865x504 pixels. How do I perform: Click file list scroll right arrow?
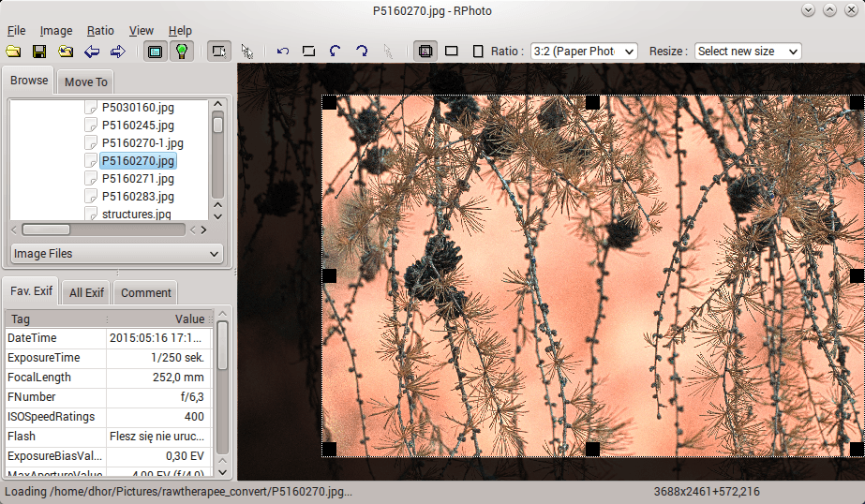click(x=204, y=230)
